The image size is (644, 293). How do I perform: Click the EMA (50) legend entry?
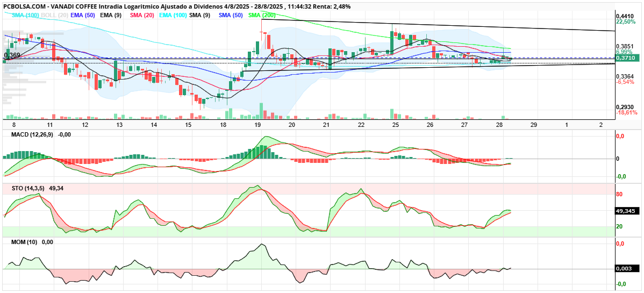(x=84, y=15)
